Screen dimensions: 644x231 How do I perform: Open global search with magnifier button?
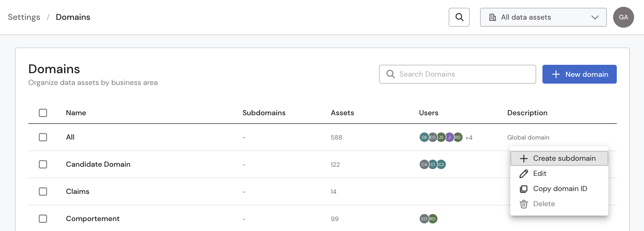coord(459,17)
